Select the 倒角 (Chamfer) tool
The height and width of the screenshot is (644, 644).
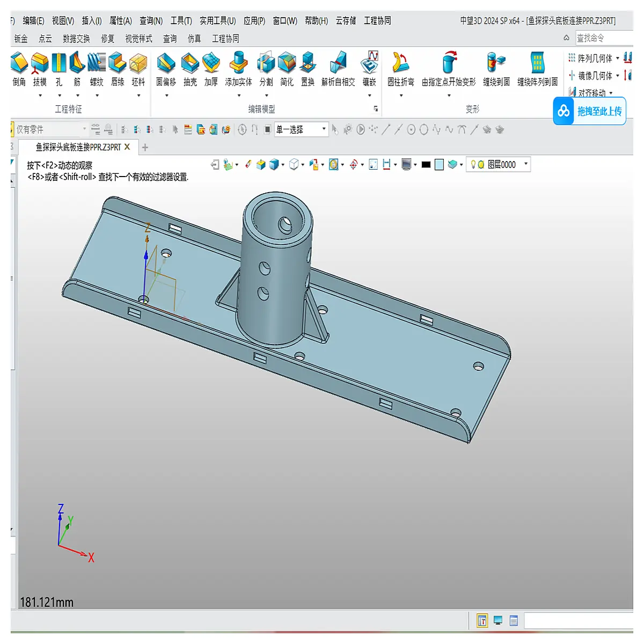point(19,69)
